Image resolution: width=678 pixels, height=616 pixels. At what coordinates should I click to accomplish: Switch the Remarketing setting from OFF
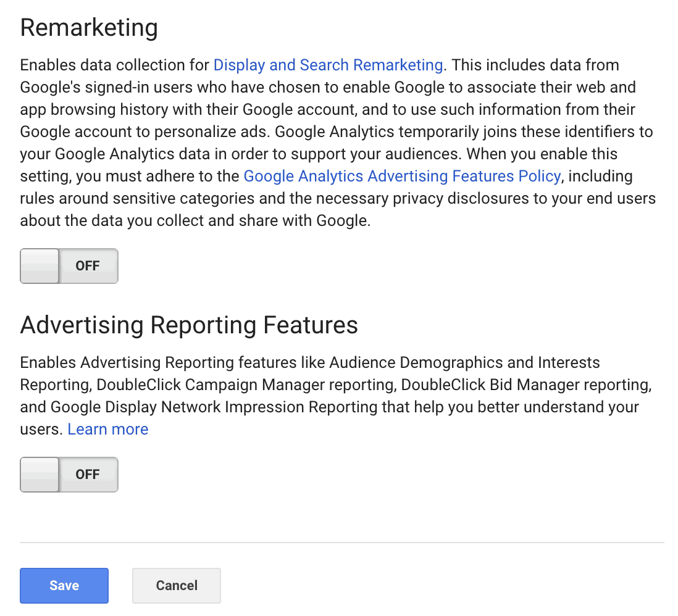pyautogui.click(x=69, y=265)
